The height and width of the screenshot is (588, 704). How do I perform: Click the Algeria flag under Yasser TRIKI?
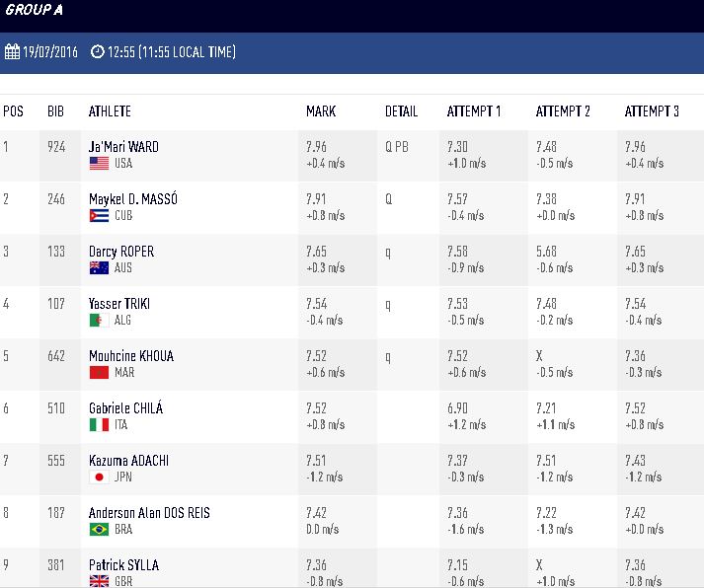(99, 321)
